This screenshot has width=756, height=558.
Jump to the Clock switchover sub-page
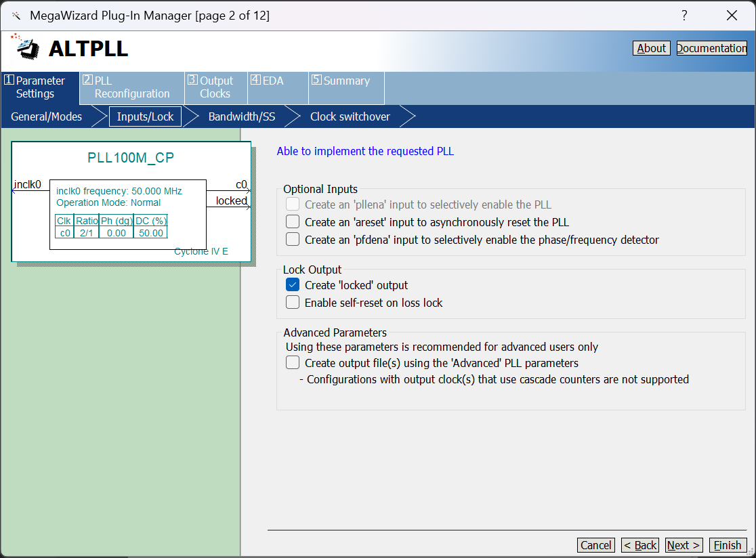[350, 116]
